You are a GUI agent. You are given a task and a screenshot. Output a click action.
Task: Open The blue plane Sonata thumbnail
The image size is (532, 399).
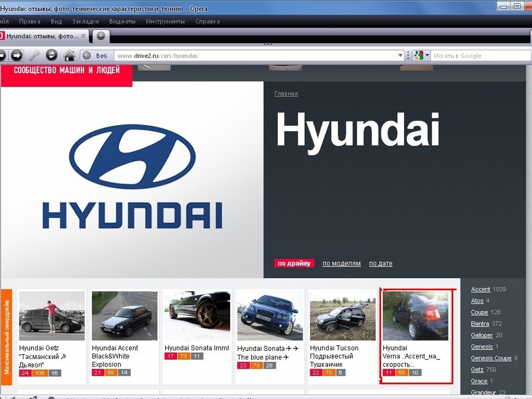[270, 316]
